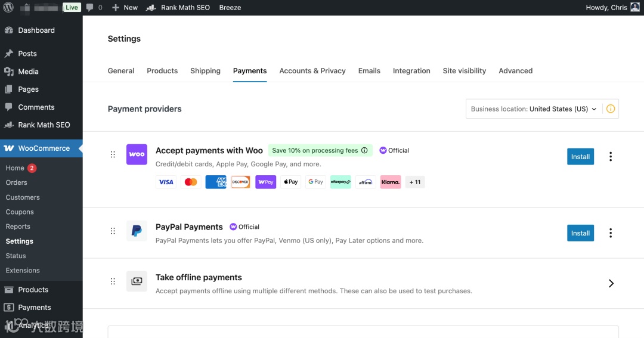Click the Afterpay icon
Image resolution: width=644 pixels, height=338 pixels.
(340, 182)
